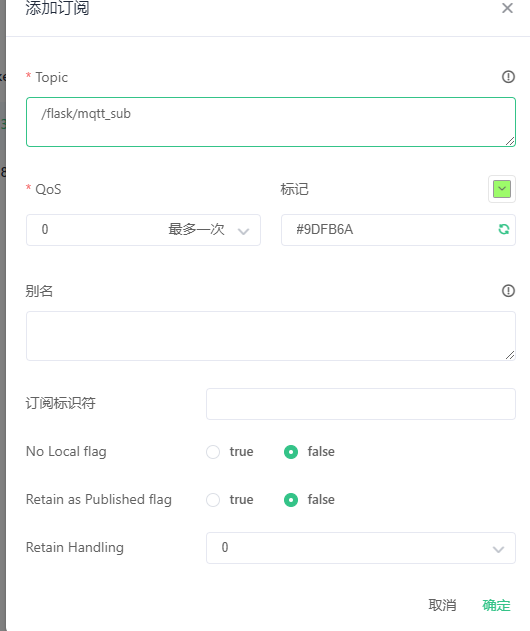
Task: Click the #9DFB6A color code field
Action: (x=398, y=230)
